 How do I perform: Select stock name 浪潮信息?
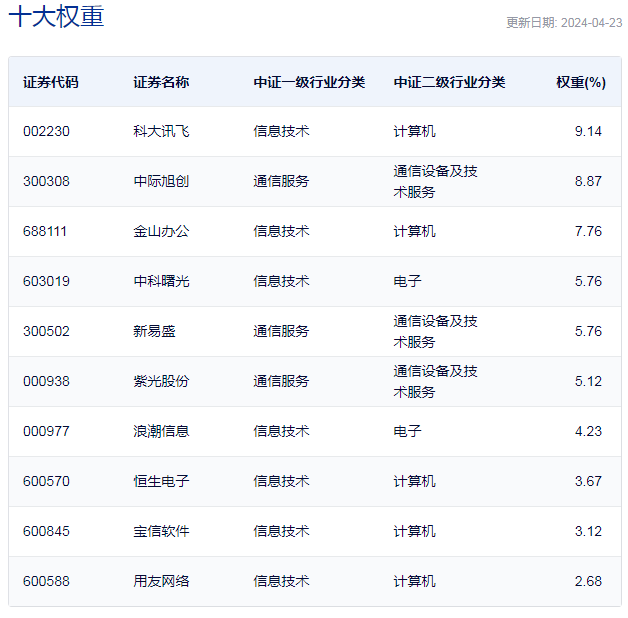pos(161,431)
